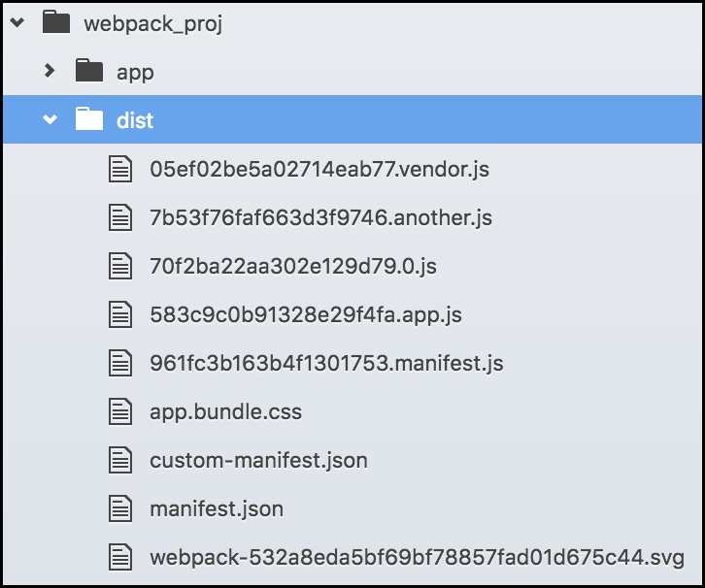
Task: Collapse the dist folder arrow
Action: (x=50, y=120)
